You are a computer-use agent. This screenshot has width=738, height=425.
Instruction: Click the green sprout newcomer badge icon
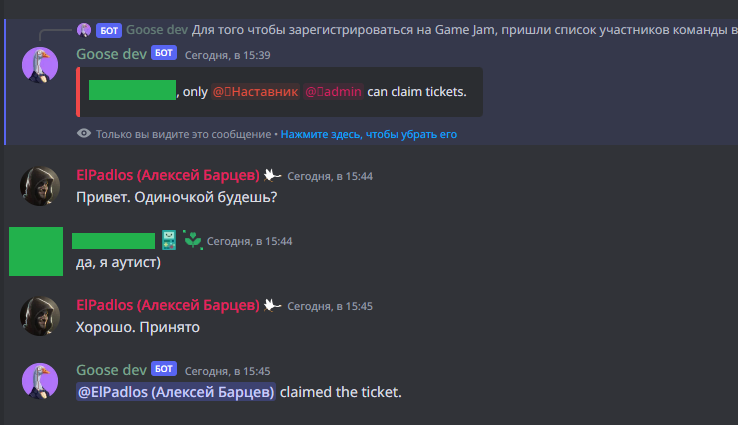[x=193, y=240]
